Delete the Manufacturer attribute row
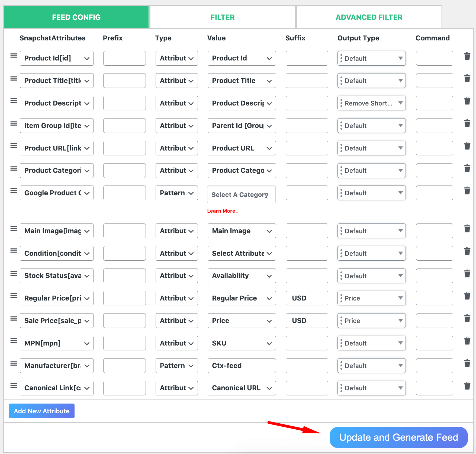This screenshot has height=454, width=476. click(467, 364)
